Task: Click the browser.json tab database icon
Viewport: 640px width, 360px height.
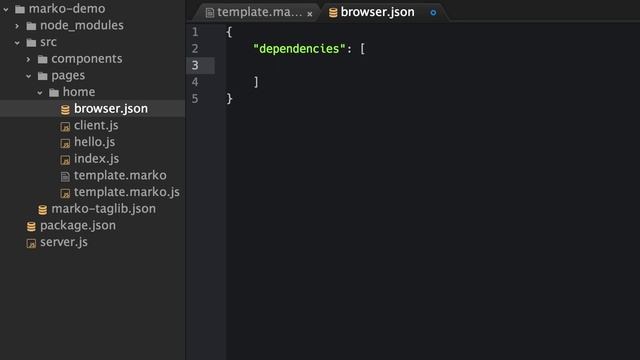Action: point(333,13)
